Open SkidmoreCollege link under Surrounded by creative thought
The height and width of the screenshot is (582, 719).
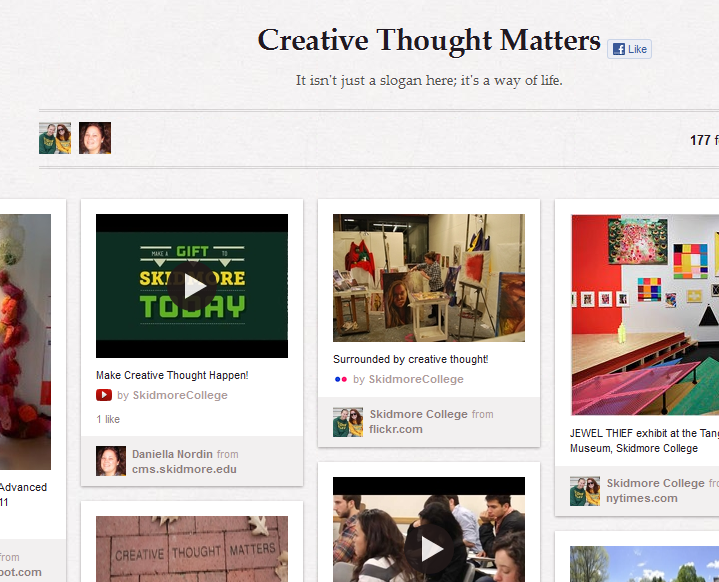[x=416, y=379]
